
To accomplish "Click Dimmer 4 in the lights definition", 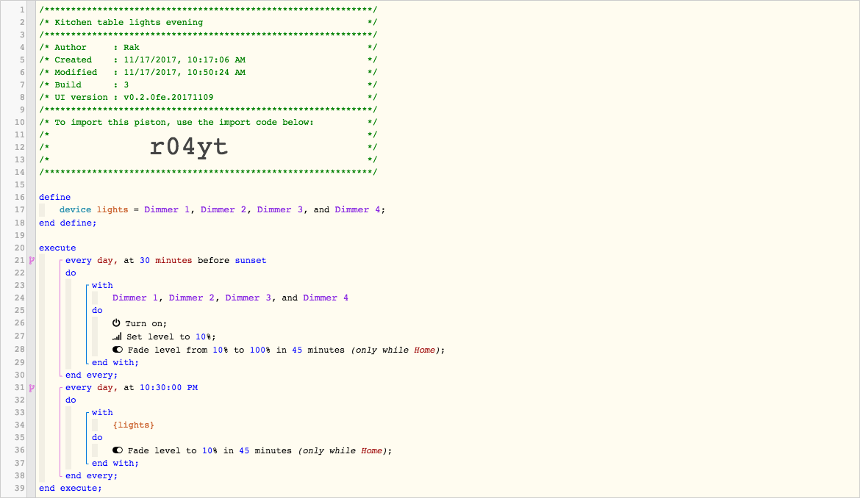I will click(x=357, y=210).
